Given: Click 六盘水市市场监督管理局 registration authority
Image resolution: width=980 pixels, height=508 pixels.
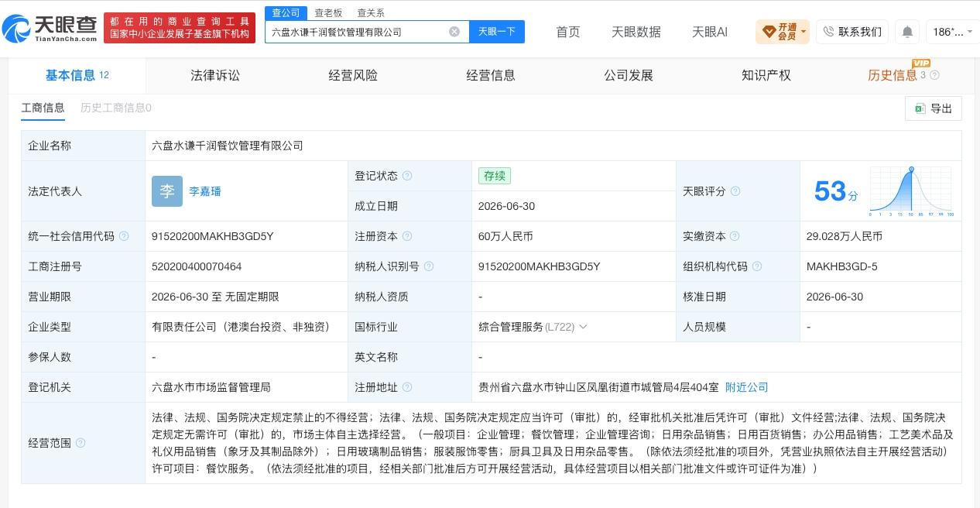Looking at the screenshot, I should coord(211,387).
